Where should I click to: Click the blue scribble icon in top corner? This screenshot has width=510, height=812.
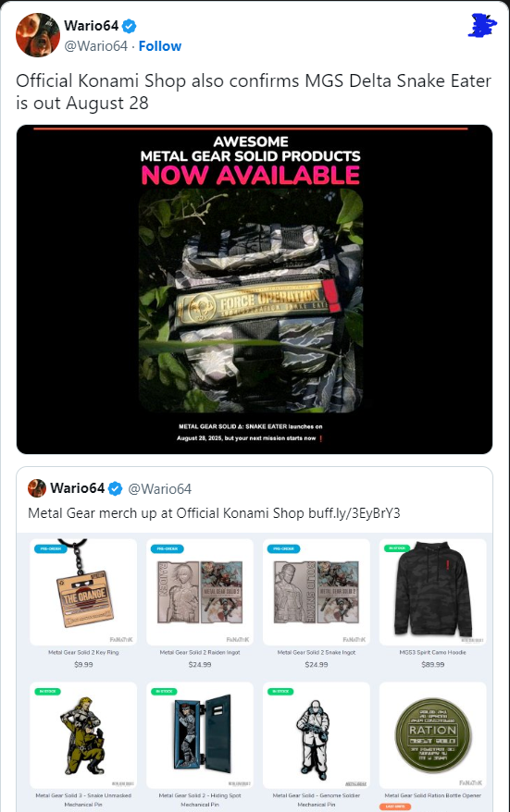(x=481, y=25)
